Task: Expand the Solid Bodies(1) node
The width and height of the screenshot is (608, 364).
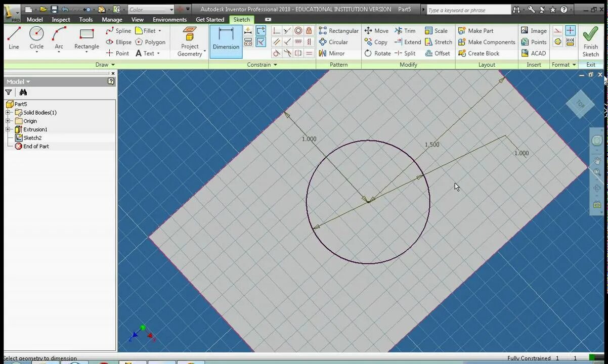Action: point(8,112)
